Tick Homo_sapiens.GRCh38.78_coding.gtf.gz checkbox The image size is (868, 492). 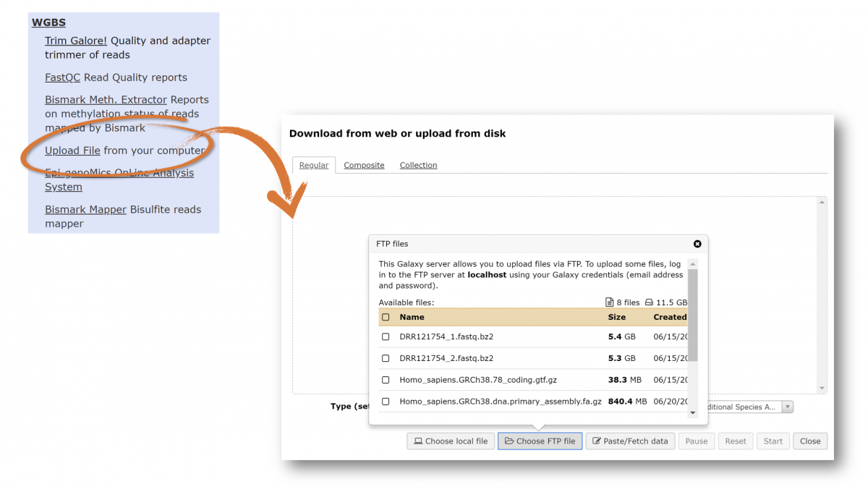pos(386,380)
